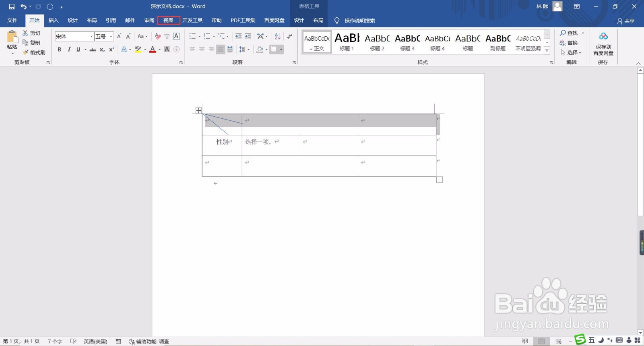The height and width of the screenshot is (346, 644).
Task: Select the Format Painter (格式刷) tool
Action: coord(34,52)
